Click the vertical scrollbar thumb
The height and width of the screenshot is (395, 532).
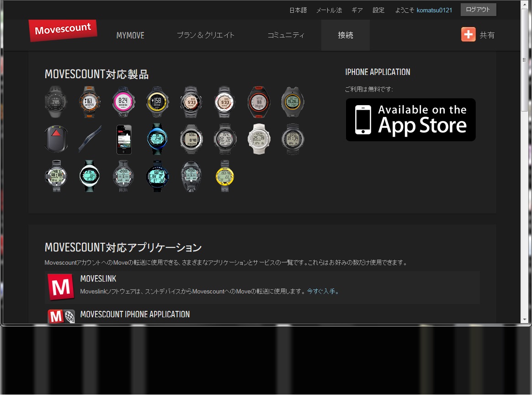click(525, 59)
